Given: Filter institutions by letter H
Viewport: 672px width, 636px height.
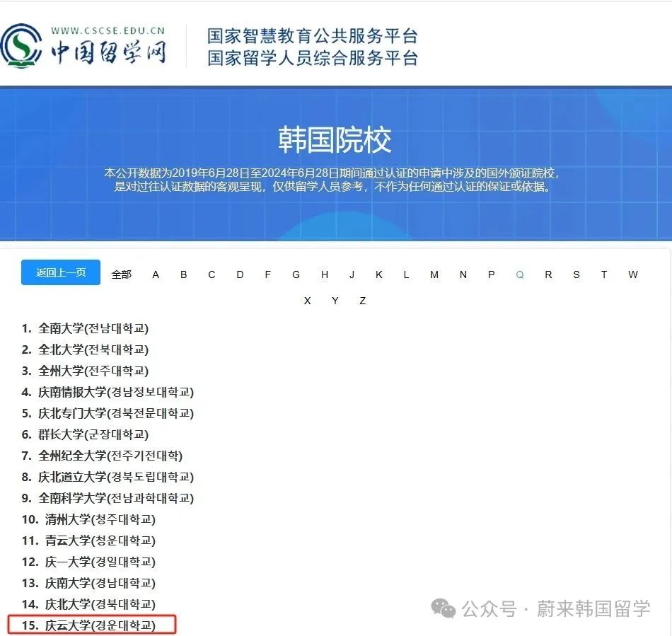Looking at the screenshot, I should 325,274.
